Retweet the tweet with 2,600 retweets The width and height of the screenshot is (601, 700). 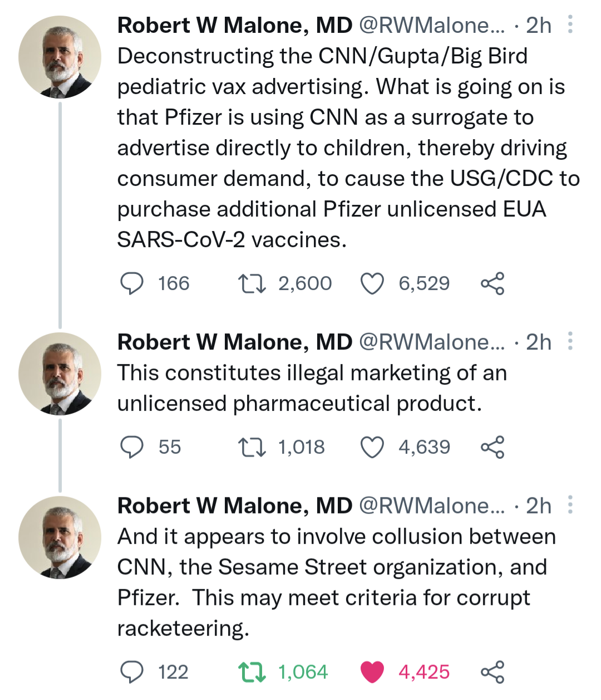pyautogui.click(x=252, y=283)
